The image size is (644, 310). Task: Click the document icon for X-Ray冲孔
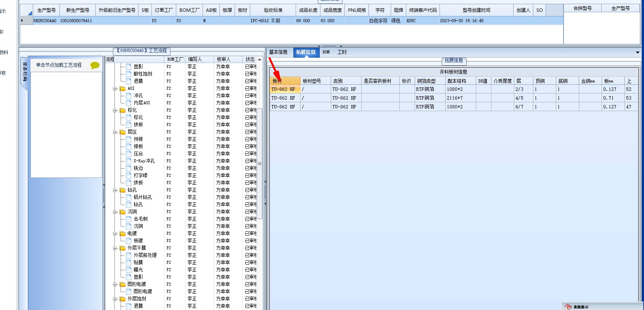point(129,161)
